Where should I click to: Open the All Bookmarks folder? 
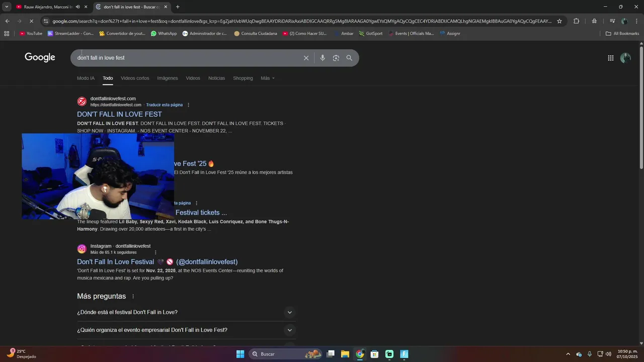pos(622,34)
